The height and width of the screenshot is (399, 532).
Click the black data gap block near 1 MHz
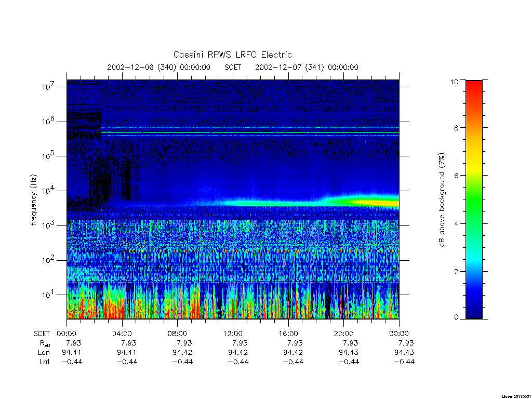[84, 126]
